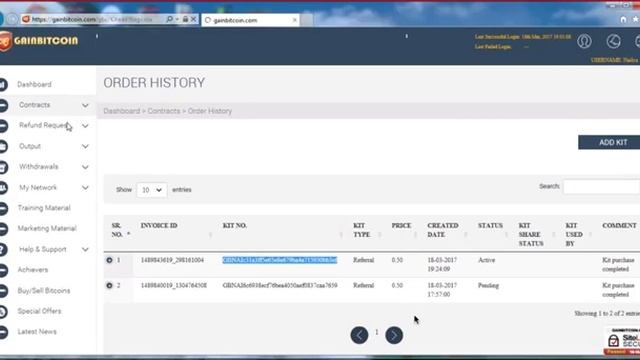
Task: Expand the Refund Request menu chevron
Action: pos(85,126)
